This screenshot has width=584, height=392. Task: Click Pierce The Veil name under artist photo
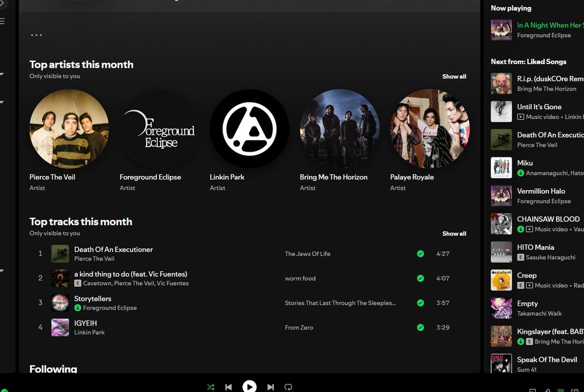click(52, 177)
